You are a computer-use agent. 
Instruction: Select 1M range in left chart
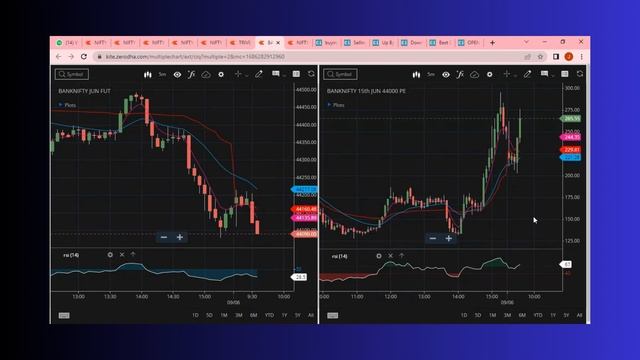point(224,315)
